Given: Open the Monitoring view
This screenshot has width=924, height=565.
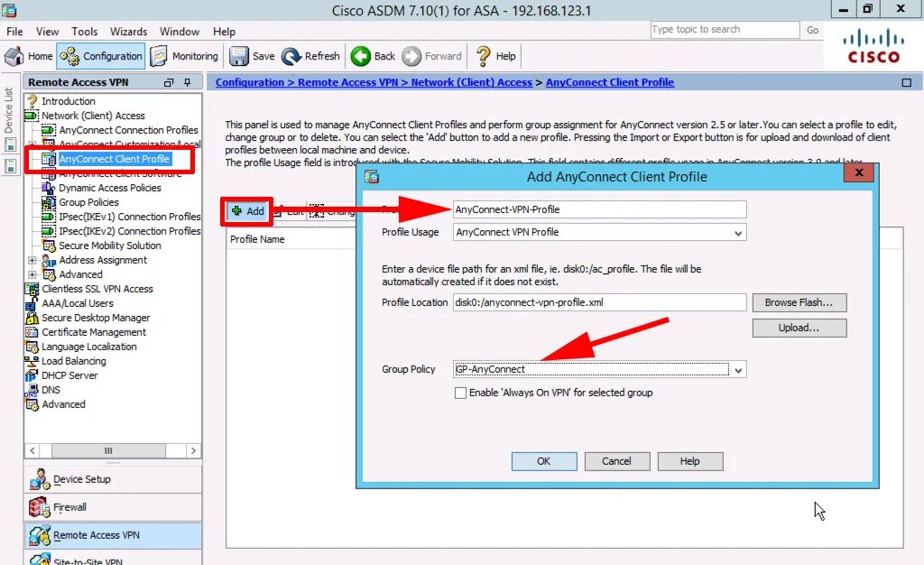Looking at the screenshot, I should (x=184, y=56).
